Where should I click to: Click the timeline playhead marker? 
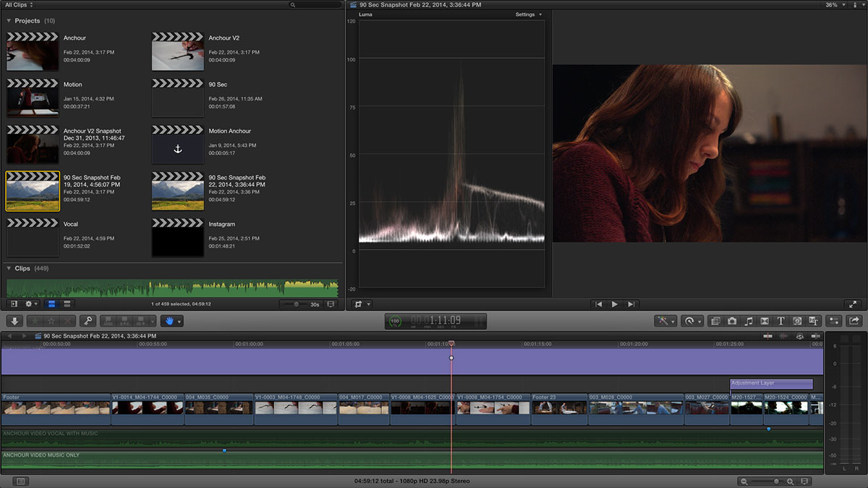[x=451, y=344]
